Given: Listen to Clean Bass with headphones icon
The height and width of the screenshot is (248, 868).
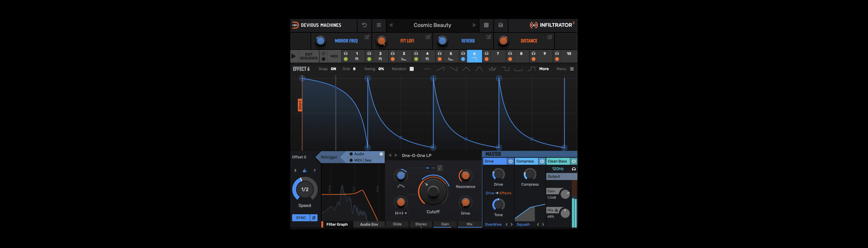Looking at the screenshot, I should pos(574,169).
